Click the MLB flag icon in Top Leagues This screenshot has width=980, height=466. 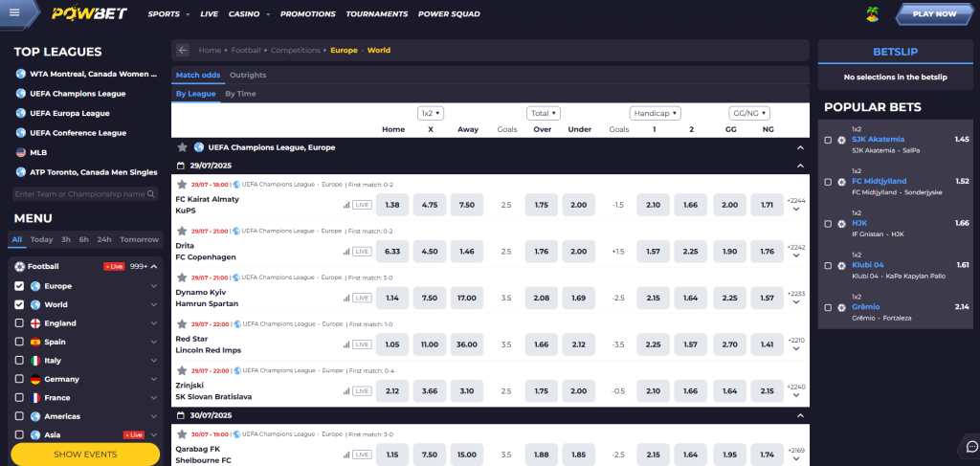(21, 152)
